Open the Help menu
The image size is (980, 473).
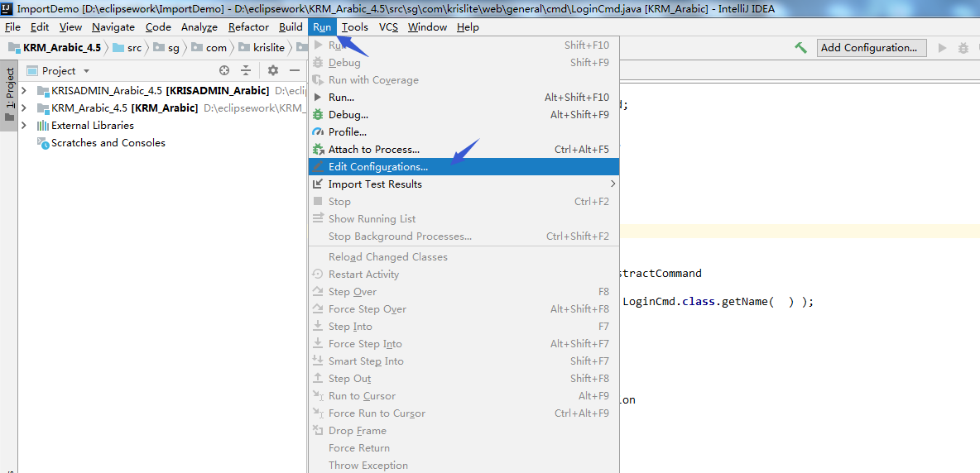point(468,26)
